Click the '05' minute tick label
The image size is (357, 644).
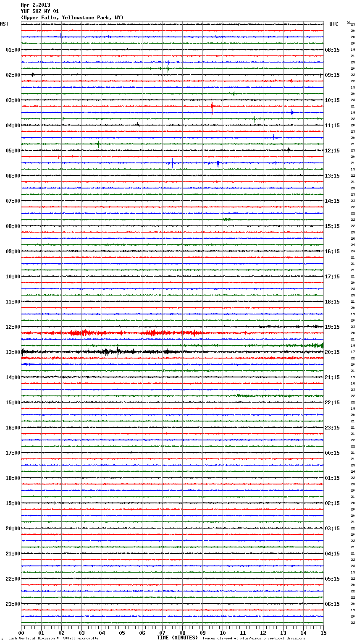pos(122,633)
